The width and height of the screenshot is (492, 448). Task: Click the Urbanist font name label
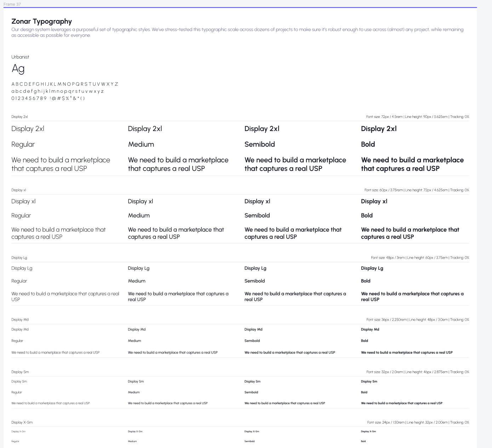coord(20,57)
